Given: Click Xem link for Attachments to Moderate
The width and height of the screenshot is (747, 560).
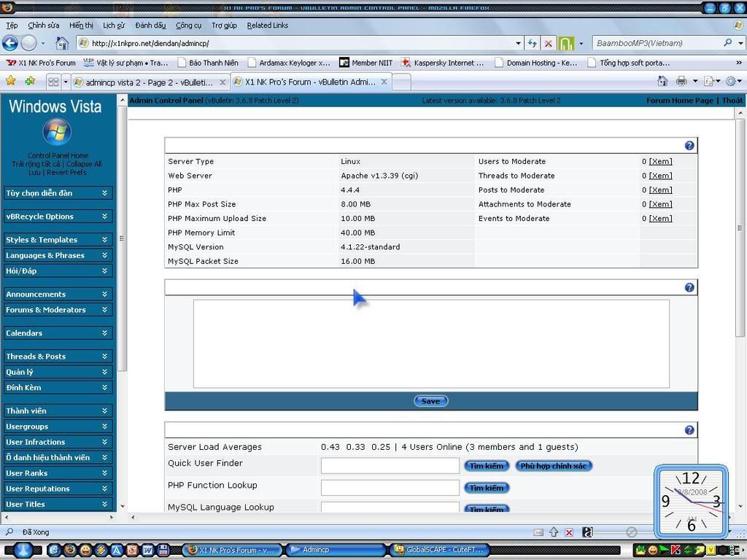Looking at the screenshot, I should pos(660,204).
